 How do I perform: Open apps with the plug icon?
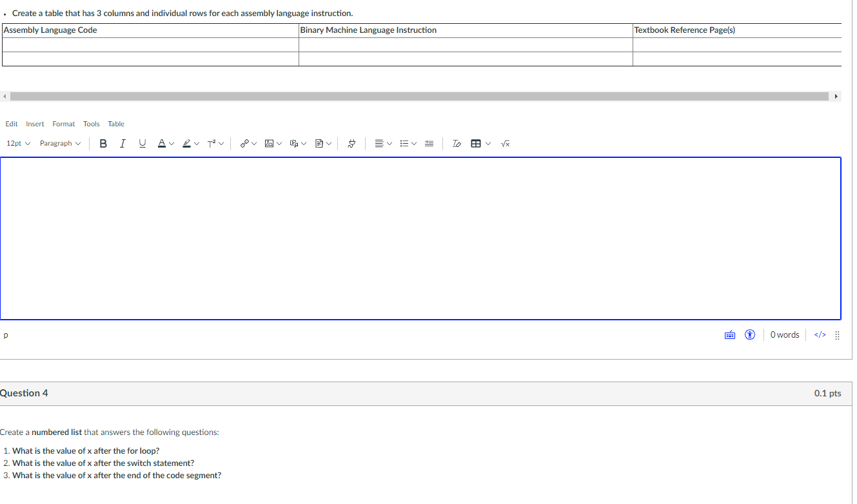tap(352, 143)
